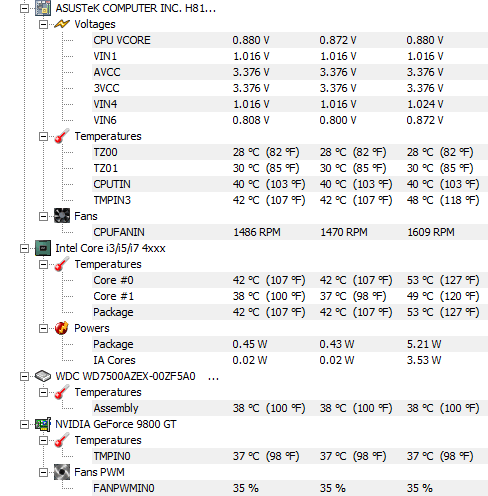Collapse the Intel Core i3/i5/i7 4xxx node
The width and height of the screenshot is (488, 496).
(x=24, y=248)
